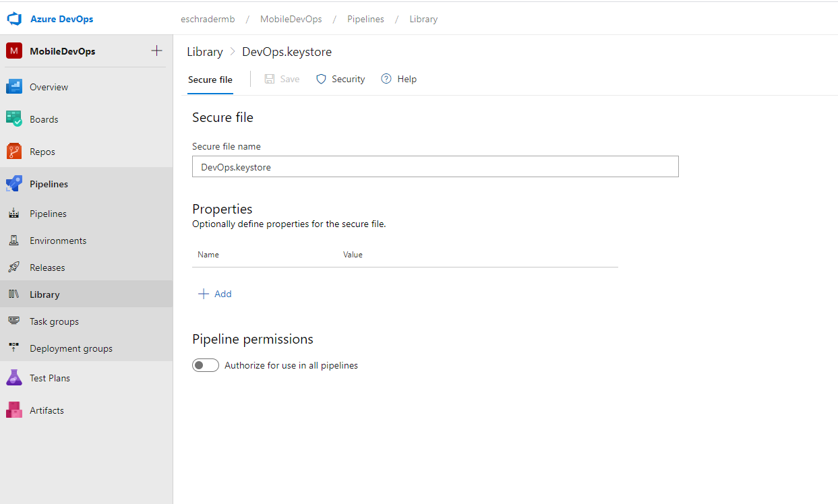838x504 pixels.
Task: Click the Pipelines sub-item icon
Action: [x=13, y=214]
